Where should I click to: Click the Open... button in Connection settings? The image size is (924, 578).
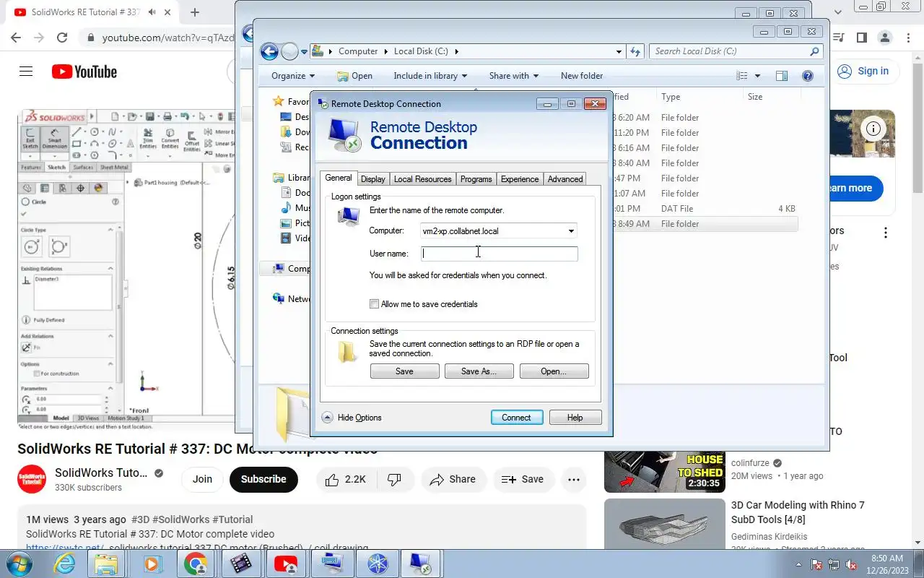(554, 371)
